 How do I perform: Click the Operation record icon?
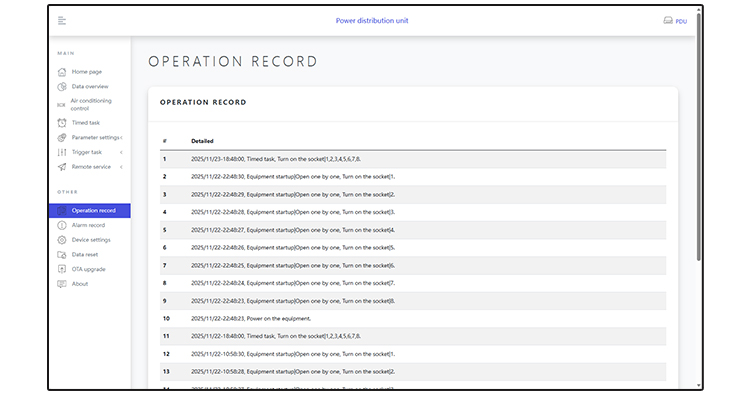point(62,210)
